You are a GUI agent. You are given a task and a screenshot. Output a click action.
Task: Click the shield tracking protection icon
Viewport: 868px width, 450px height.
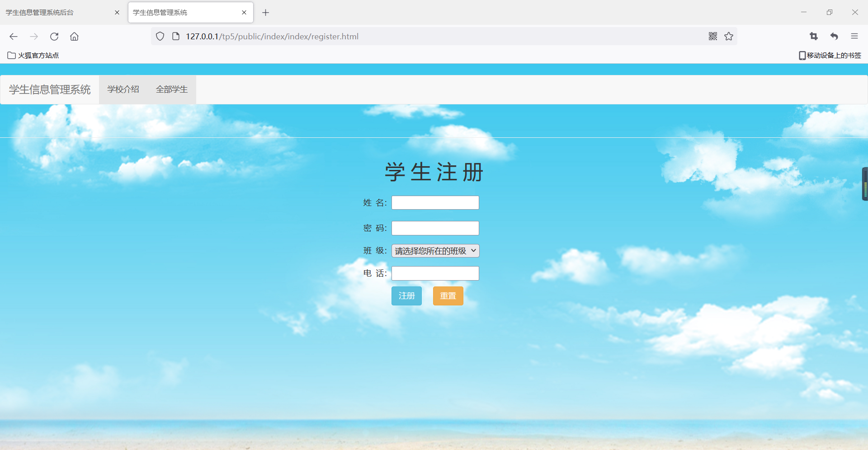click(160, 36)
